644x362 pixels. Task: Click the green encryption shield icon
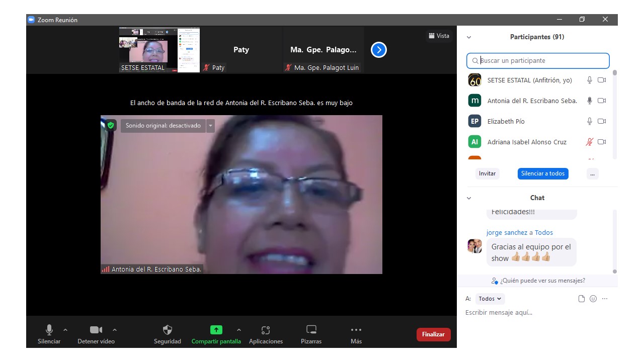pos(111,125)
